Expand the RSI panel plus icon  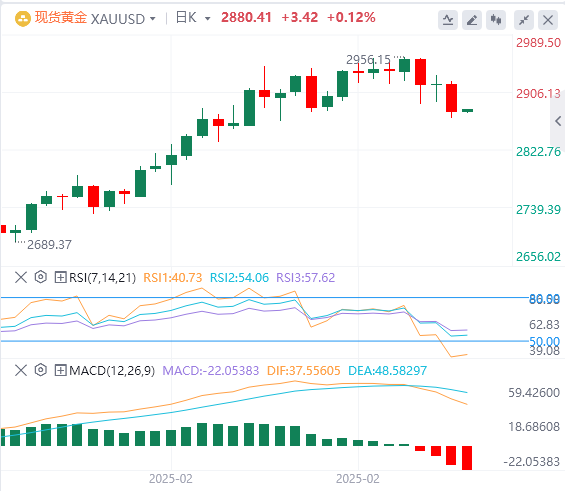pos(61,277)
